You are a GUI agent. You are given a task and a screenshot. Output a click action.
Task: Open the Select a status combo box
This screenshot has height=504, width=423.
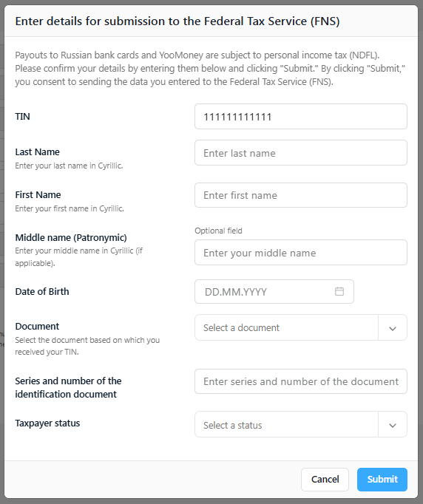(x=301, y=424)
